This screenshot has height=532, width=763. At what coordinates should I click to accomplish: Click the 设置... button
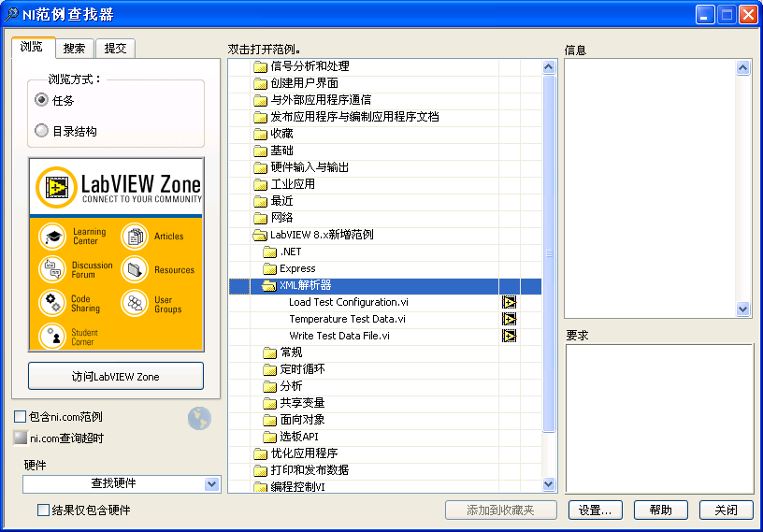595,510
